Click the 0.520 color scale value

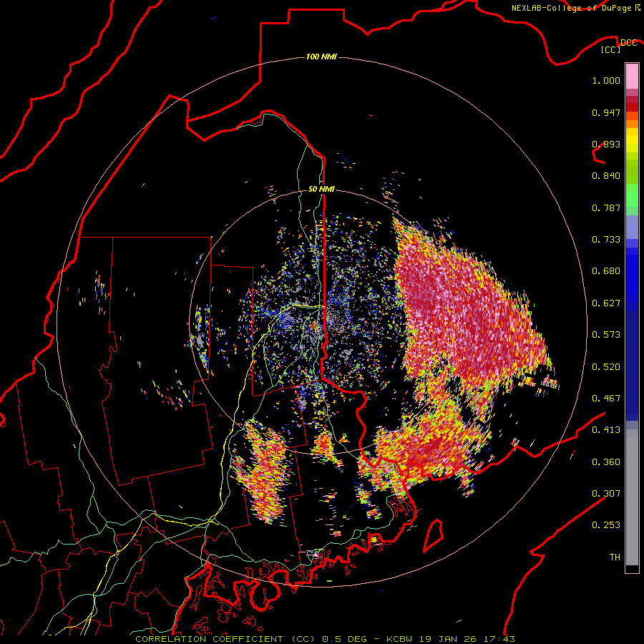606,367
